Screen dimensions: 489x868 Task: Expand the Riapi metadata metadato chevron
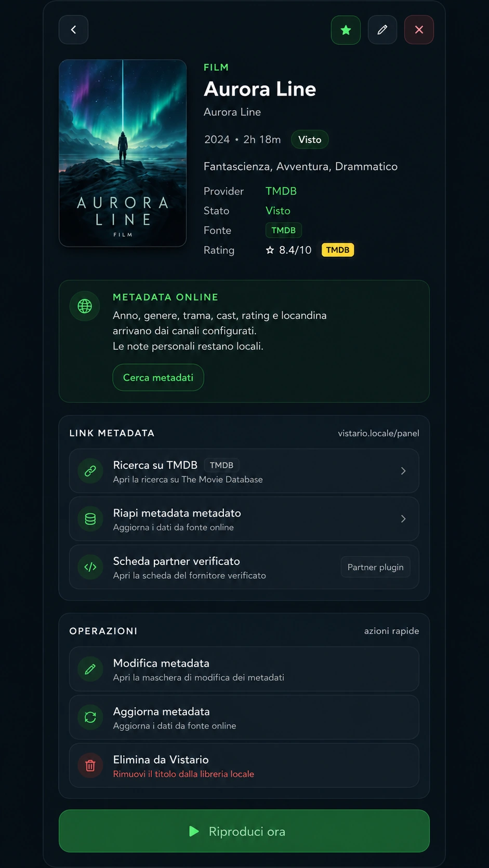coord(403,519)
